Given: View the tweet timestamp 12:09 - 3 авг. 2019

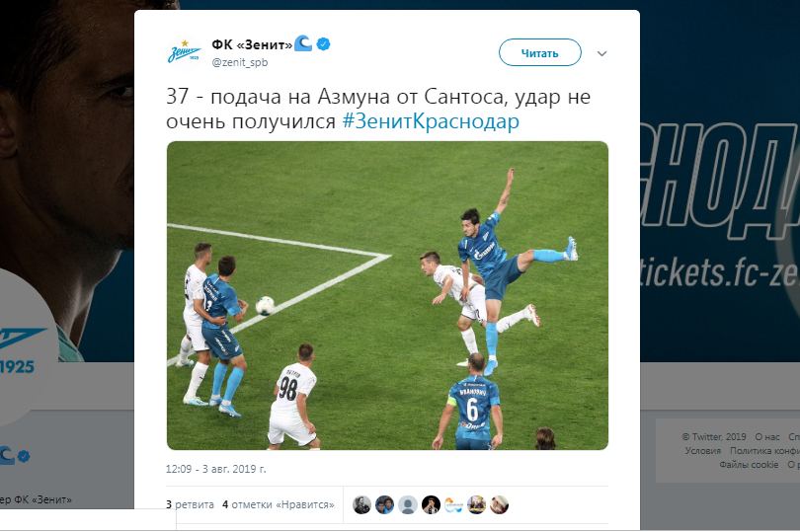Looking at the screenshot, I should [x=216, y=469].
